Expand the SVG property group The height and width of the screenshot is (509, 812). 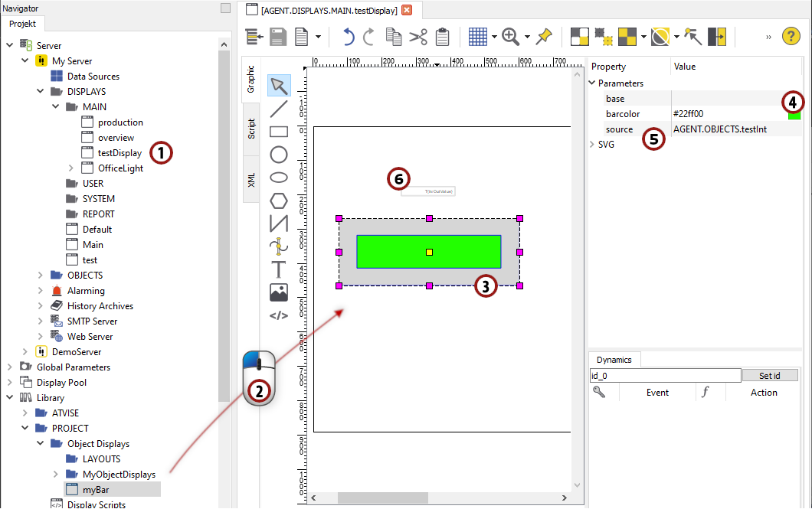click(x=591, y=145)
